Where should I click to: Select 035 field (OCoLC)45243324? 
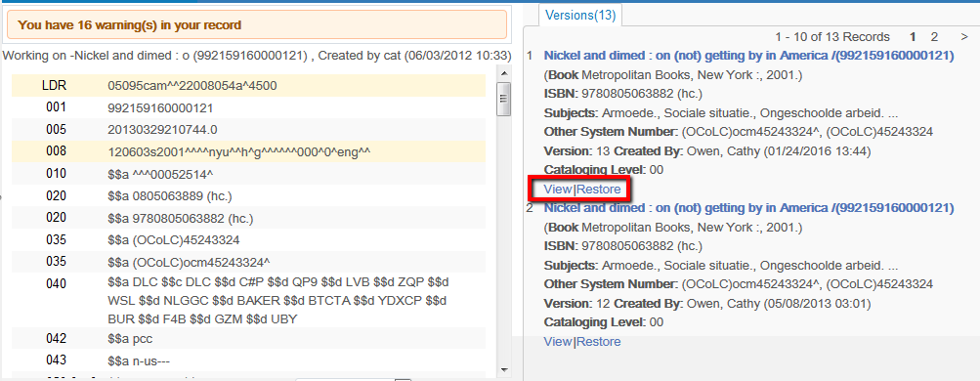pos(248,240)
